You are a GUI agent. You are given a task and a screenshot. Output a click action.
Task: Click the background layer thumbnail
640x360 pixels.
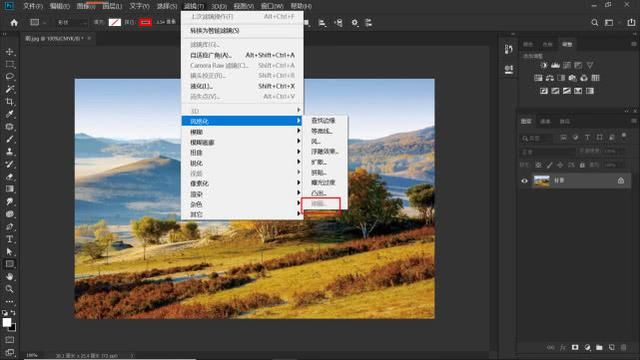click(542, 180)
